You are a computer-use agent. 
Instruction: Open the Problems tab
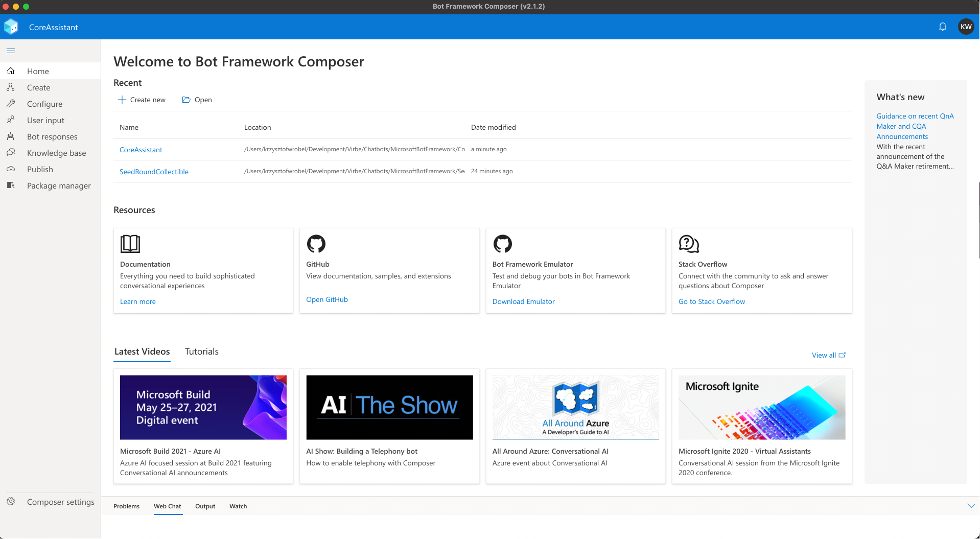(x=126, y=506)
